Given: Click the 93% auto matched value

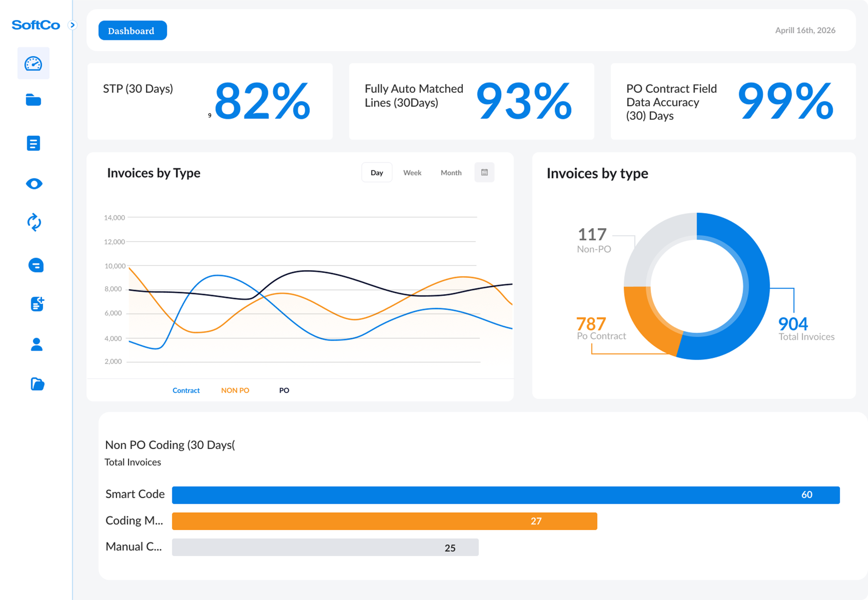Looking at the screenshot, I should 524,101.
